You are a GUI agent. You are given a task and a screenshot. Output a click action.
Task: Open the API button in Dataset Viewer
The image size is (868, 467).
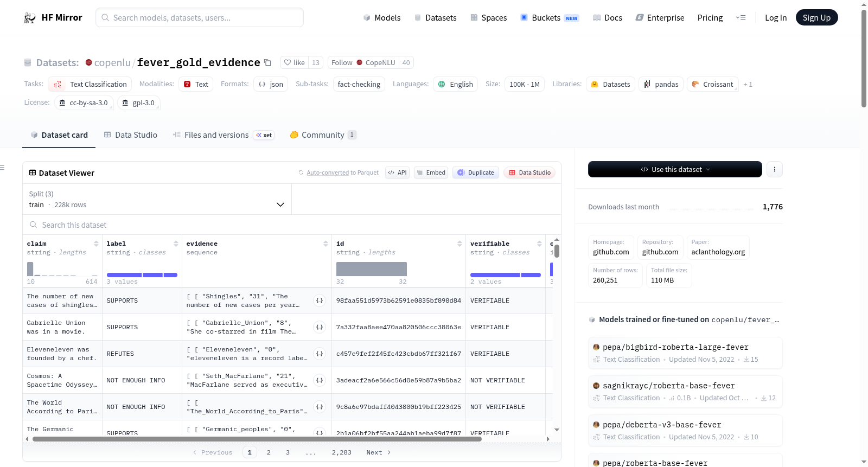[x=397, y=172]
